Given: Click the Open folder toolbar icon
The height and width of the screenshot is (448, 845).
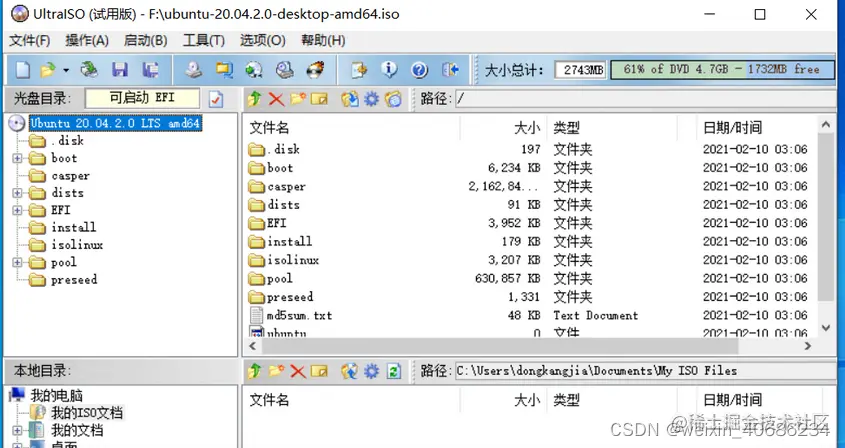Looking at the screenshot, I should point(48,70).
